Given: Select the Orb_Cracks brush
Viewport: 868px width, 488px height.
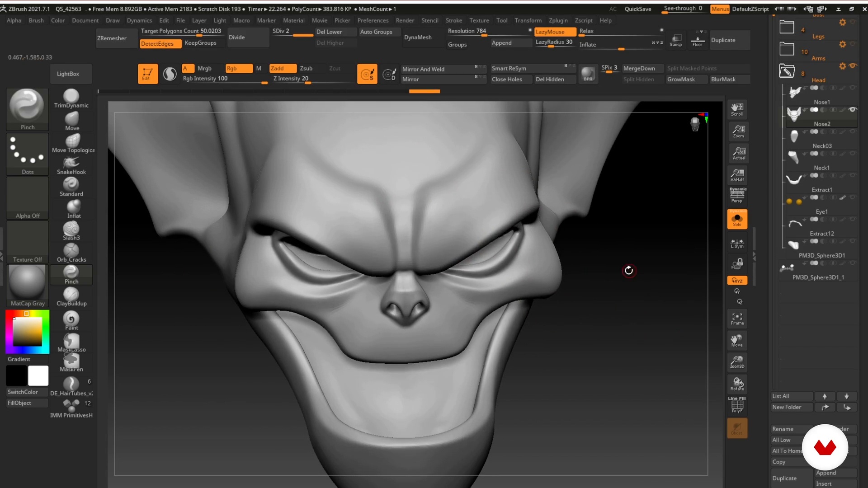Looking at the screenshot, I should click(71, 253).
